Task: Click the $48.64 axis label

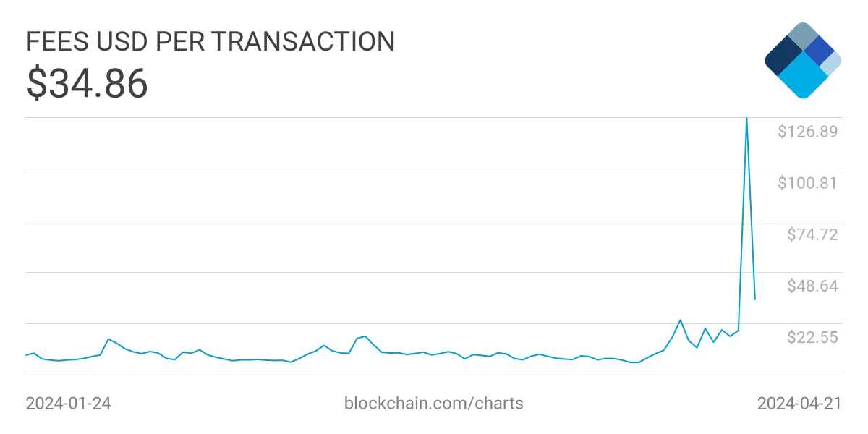Action: pyautogui.click(x=812, y=286)
